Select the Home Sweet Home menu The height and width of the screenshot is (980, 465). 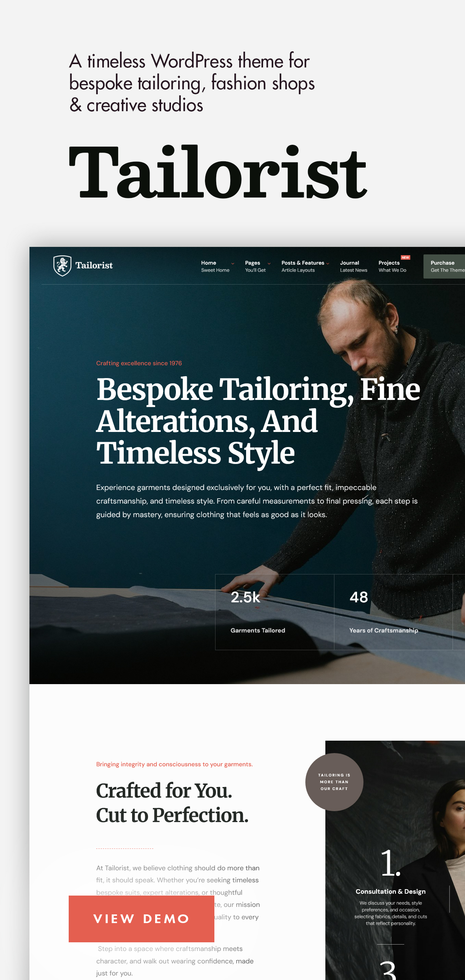coord(215,266)
